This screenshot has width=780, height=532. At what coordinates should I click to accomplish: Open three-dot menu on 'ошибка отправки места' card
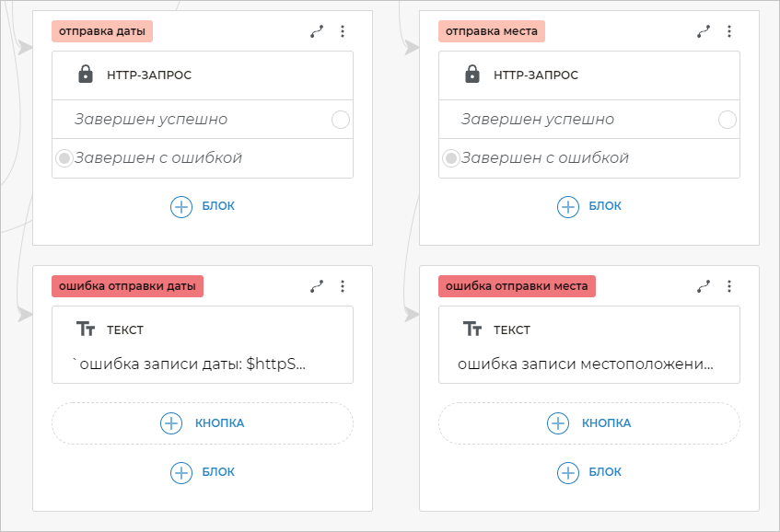[x=729, y=286]
